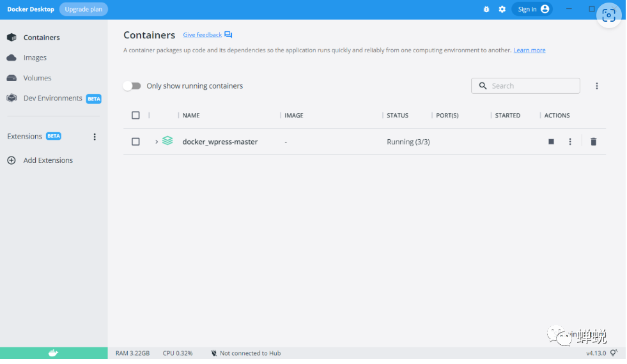Click the Add Extensions plus icon
The width and height of the screenshot is (627, 364).
[x=12, y=160]
